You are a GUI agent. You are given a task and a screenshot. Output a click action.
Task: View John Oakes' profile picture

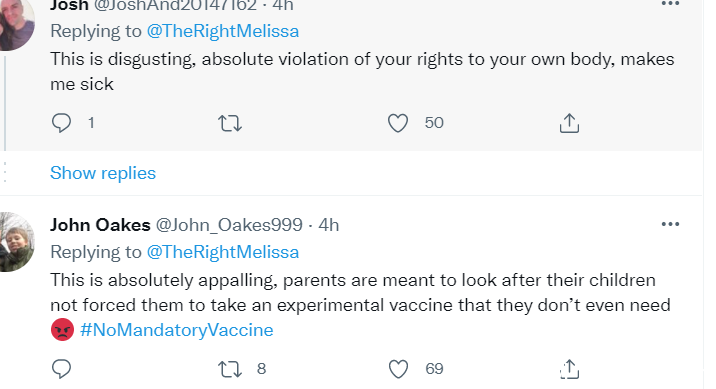click(x=16, y=242)
